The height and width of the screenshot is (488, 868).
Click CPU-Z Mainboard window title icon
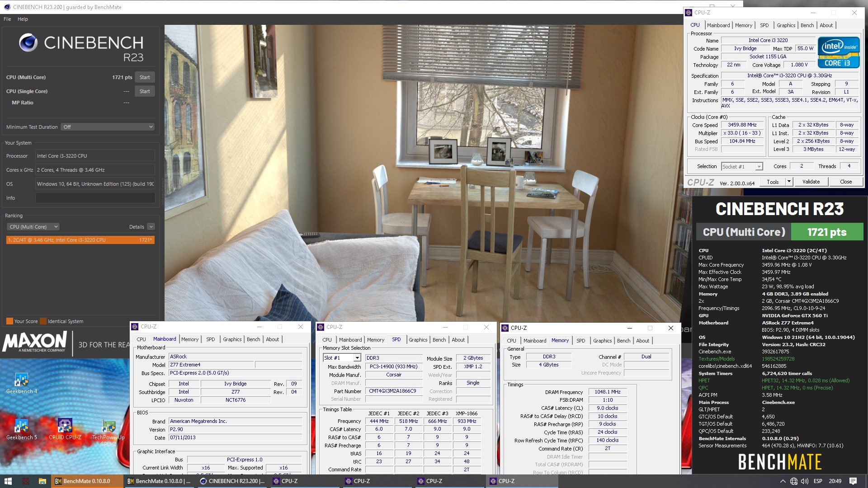[x=135, y=327]
